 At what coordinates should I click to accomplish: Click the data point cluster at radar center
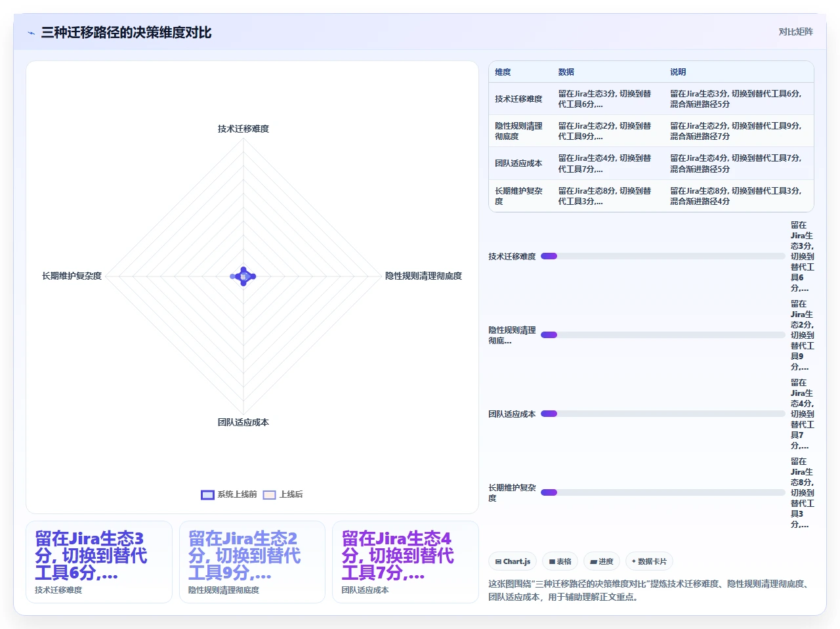click(x=243, y=276)
